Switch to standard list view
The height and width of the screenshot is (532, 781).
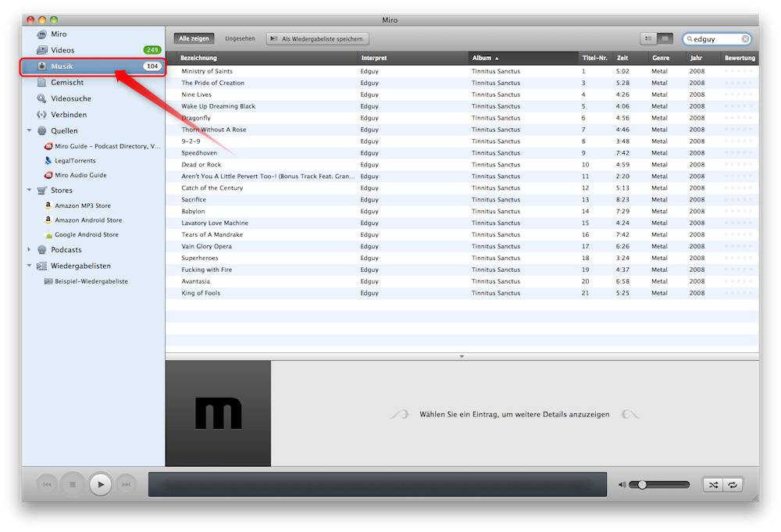tap(648, 38)
